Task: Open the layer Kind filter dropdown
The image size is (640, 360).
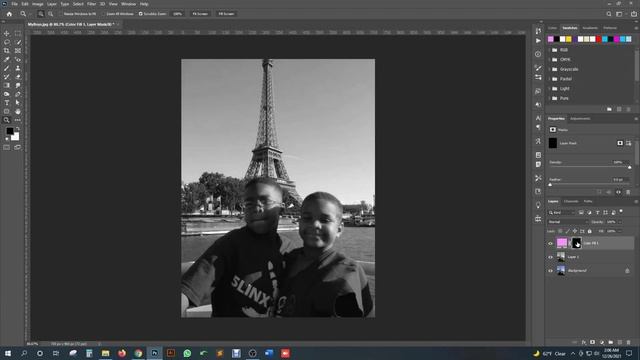Action: 561,212
